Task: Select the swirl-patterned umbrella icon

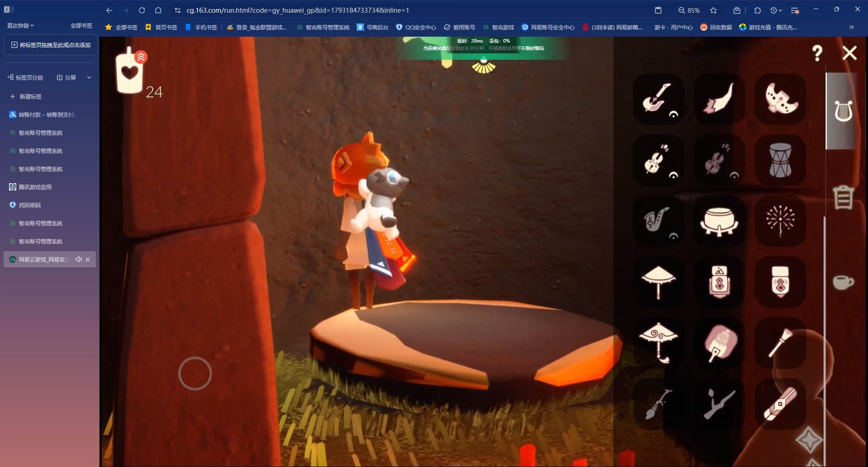Action: point(658,343)
